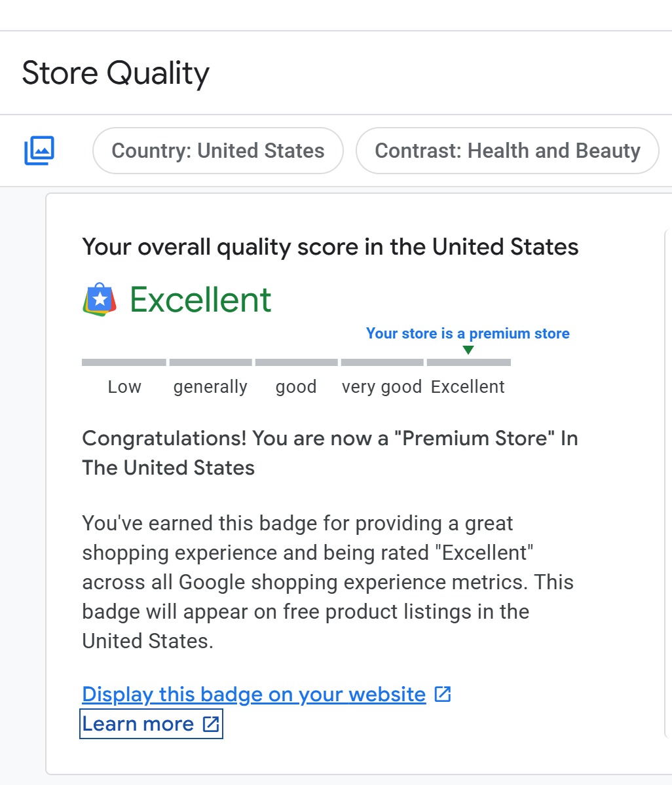This screenshot has width=672, height=785.
Task: Open the Contrast: Health and Beauty filter
Action: (507, 151)
